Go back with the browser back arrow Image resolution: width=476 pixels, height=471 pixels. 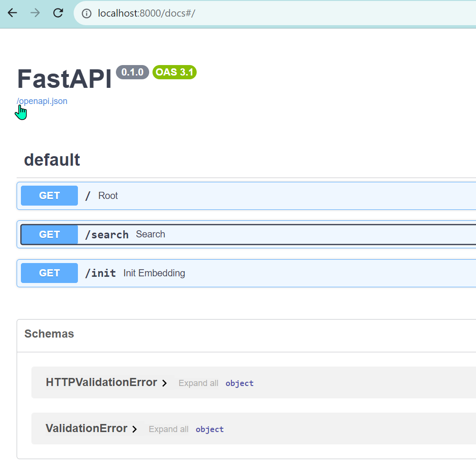pyautogui.click(x=12, y=13)
